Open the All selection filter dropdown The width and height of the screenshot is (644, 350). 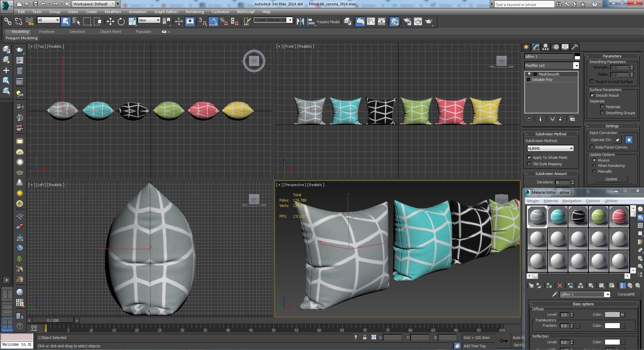tap(48, 20)
